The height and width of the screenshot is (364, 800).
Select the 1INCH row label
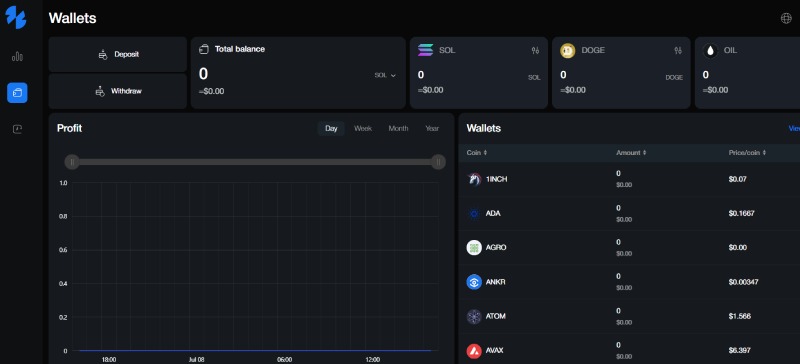click(496, 179)
